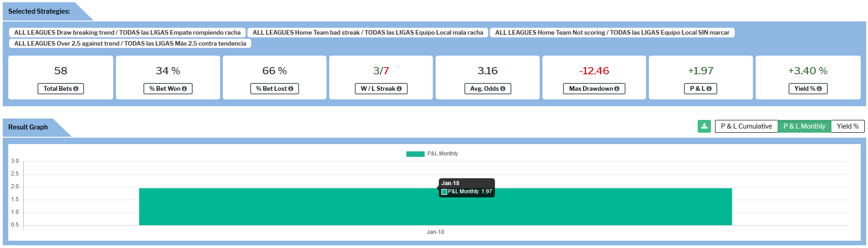This screenshot has width=868, height=248.
Task: Click the P & L stat info icon
Action: coord(709,89)
